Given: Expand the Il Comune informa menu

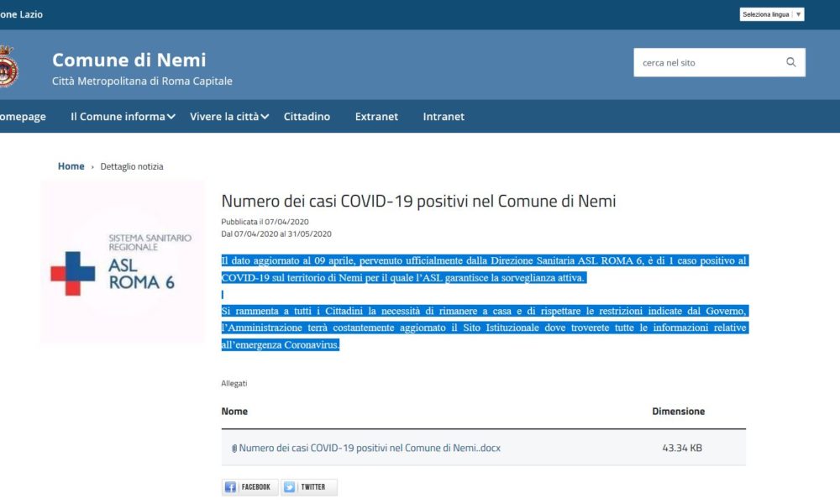Looking at the screenshot, I should [x=123, y=116].
